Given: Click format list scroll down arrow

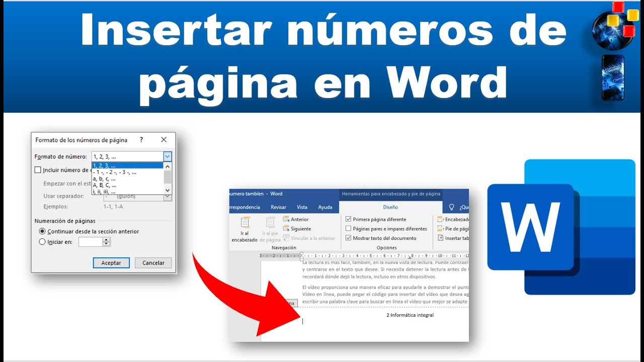Looking at the screenshot, I should click(x=168, y=191).
